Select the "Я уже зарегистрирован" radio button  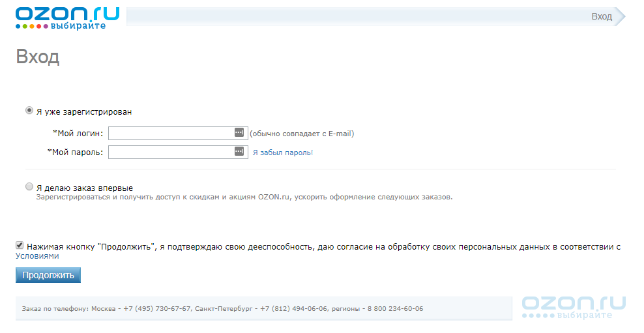(x=29, y=111)
